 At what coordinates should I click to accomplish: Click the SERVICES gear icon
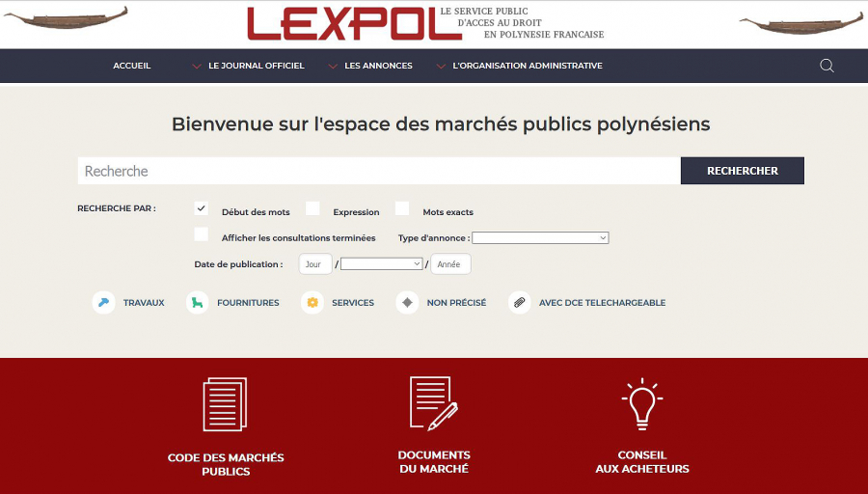point(312,302)
